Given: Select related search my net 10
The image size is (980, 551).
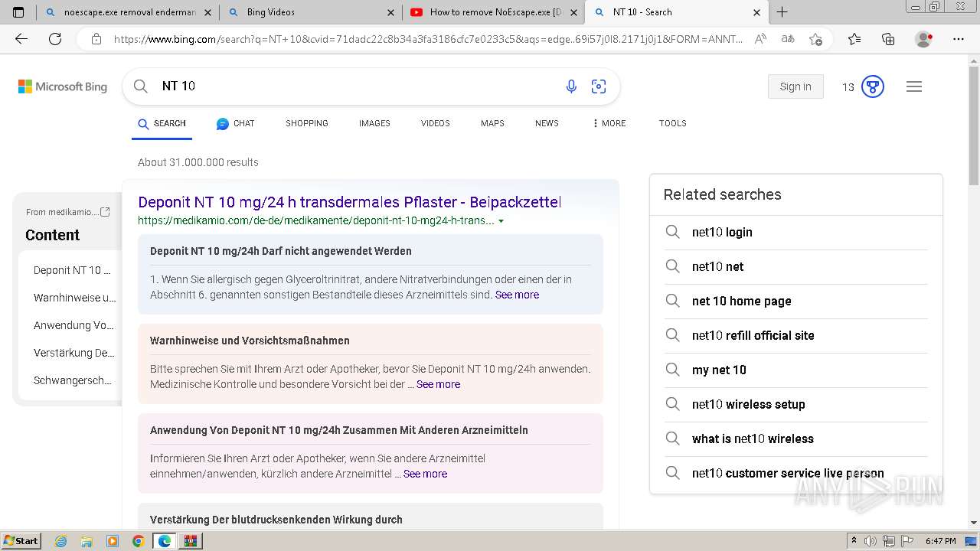Looking at the screenshot, I should [x=796, y=370].
